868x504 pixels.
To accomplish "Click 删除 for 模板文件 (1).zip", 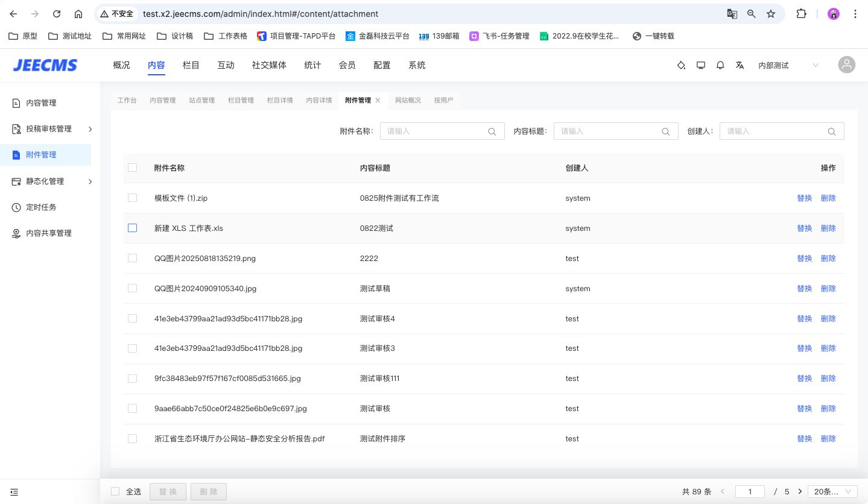I will (828, 198).
